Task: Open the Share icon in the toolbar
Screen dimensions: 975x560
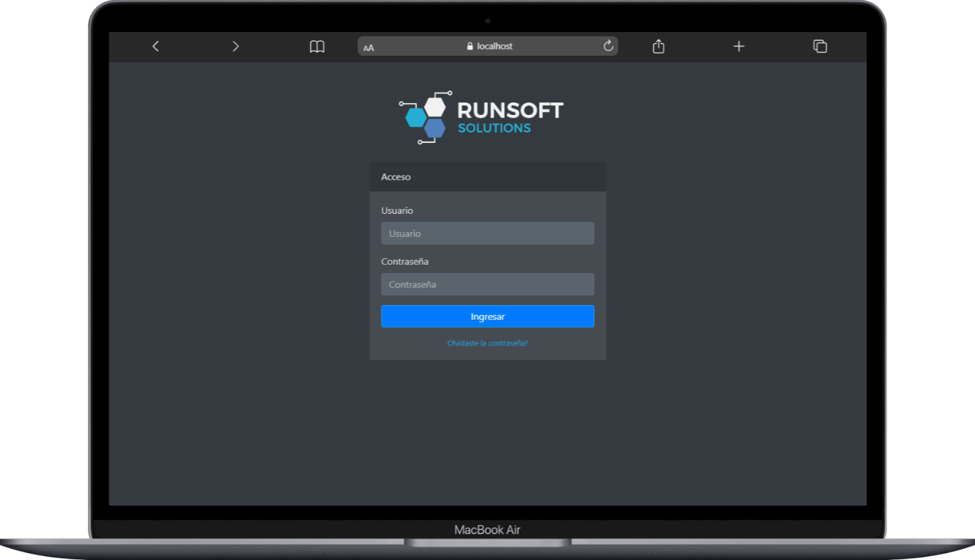Action: (658, 46)
